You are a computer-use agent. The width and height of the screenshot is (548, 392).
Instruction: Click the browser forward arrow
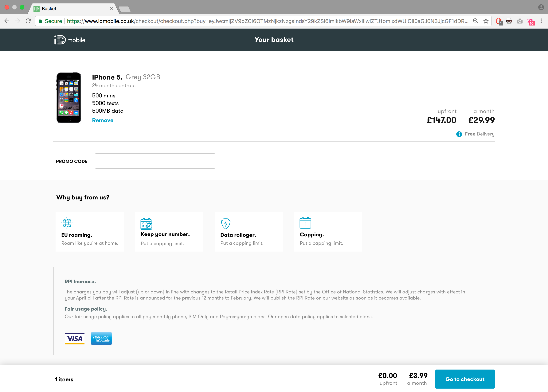click(17, 21)
